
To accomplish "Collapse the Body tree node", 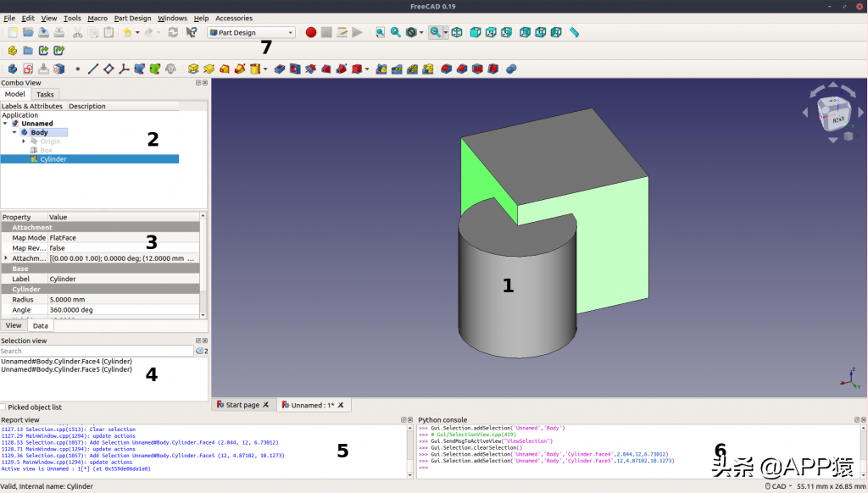I will [14, 132].
